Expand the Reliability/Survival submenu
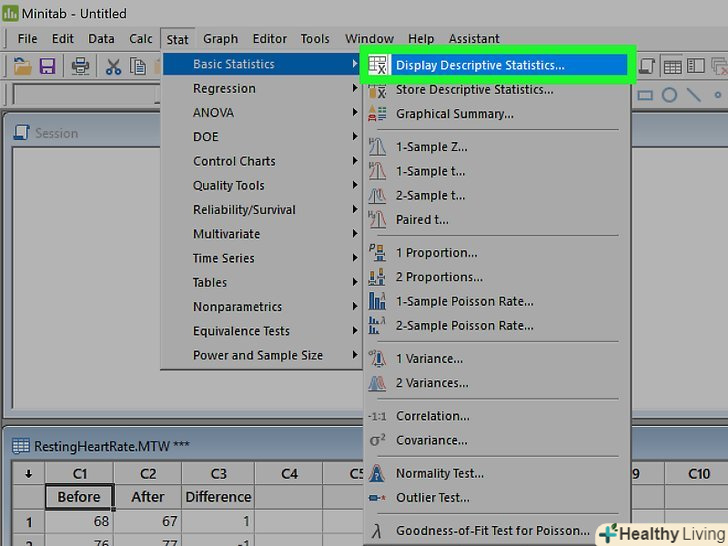Image resolution: width=728 pixels, height=546 pixels. 262,209
